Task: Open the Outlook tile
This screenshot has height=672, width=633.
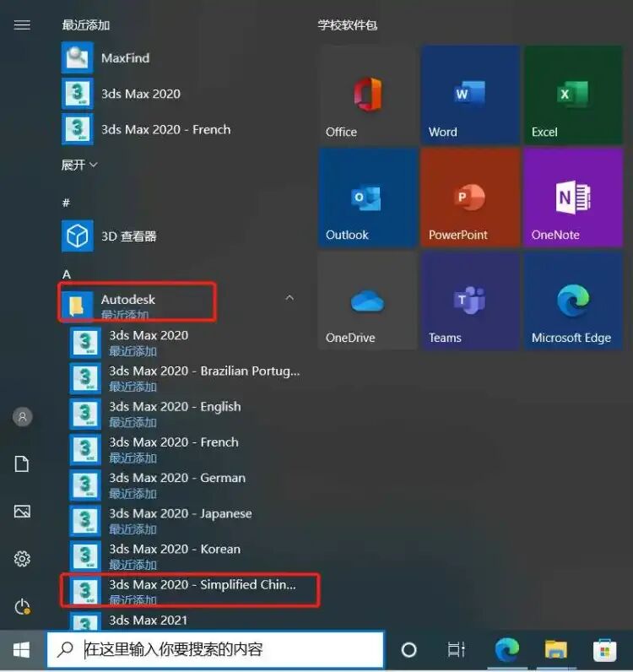Action: [368, 198]
